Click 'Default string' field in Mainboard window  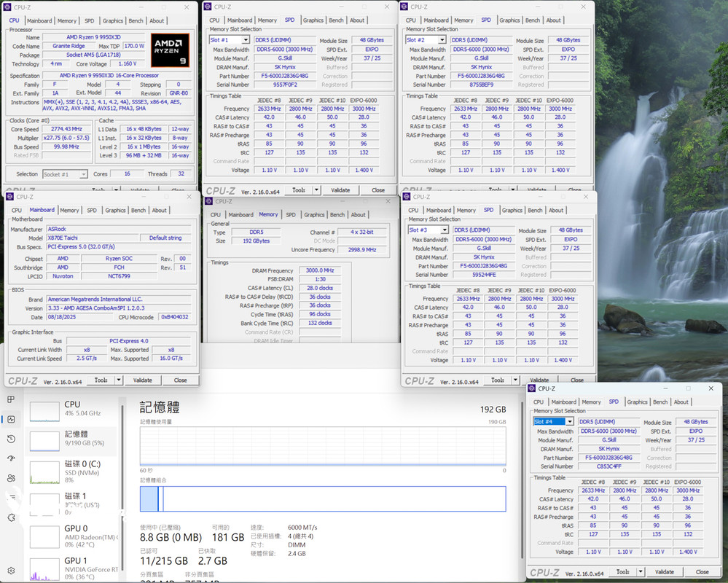pos(165,238)
